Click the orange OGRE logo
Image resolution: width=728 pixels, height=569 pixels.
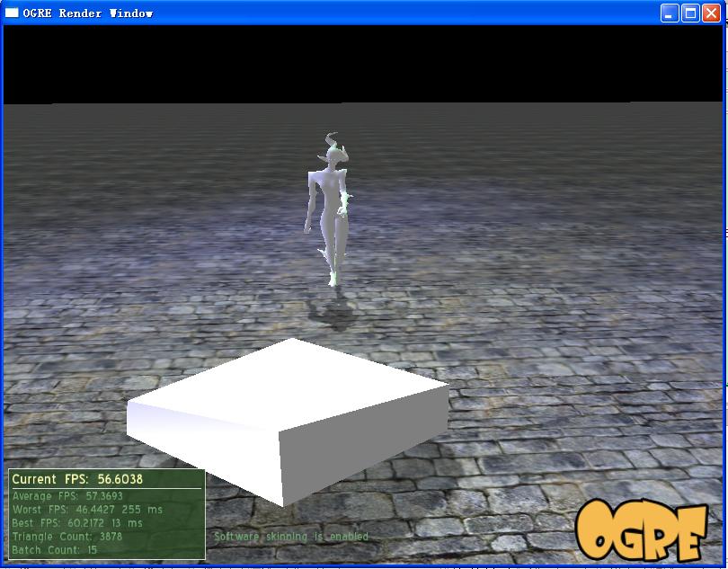(642, 530)
